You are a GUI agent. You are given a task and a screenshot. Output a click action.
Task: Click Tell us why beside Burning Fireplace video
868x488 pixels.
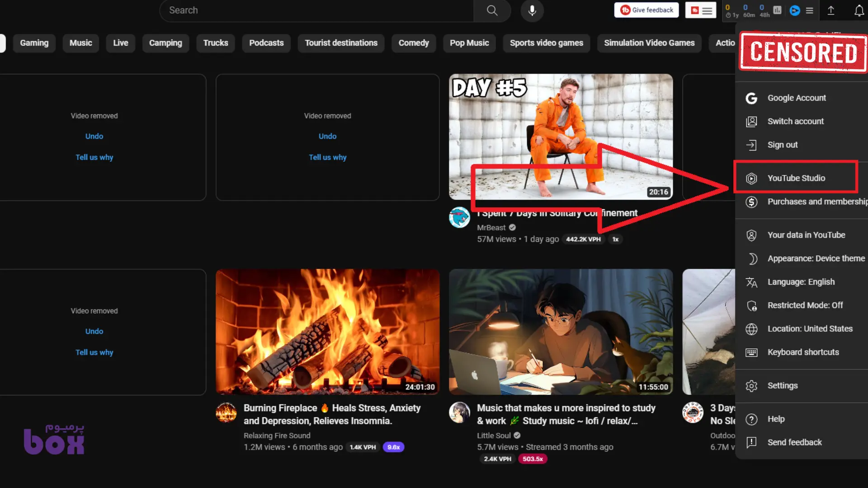click(x=94, y=352)
